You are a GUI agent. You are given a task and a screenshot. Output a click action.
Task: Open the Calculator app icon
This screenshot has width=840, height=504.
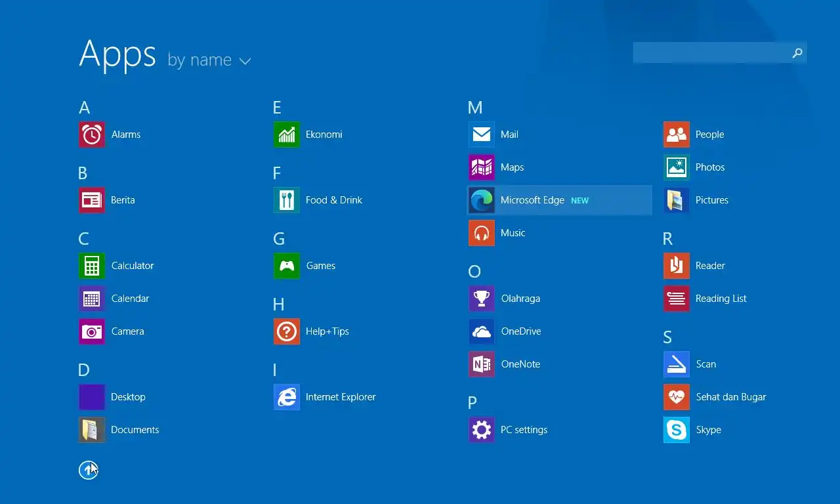92,266
